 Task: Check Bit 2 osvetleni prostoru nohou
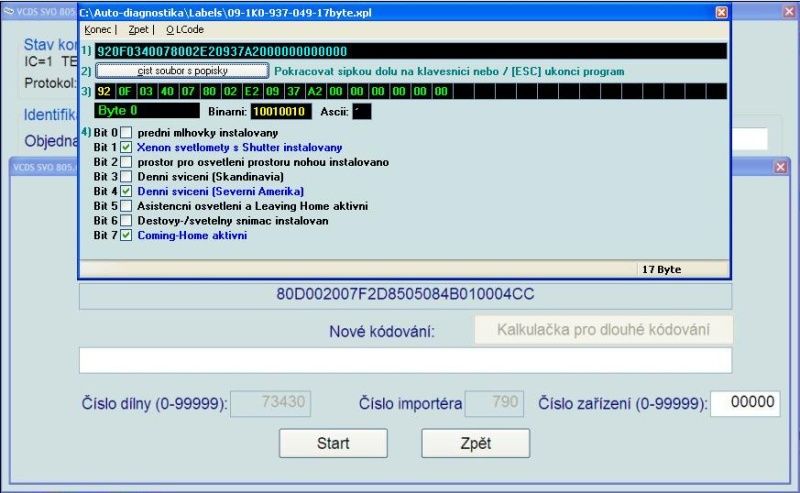pyautogui.click(x=126, y=162)
